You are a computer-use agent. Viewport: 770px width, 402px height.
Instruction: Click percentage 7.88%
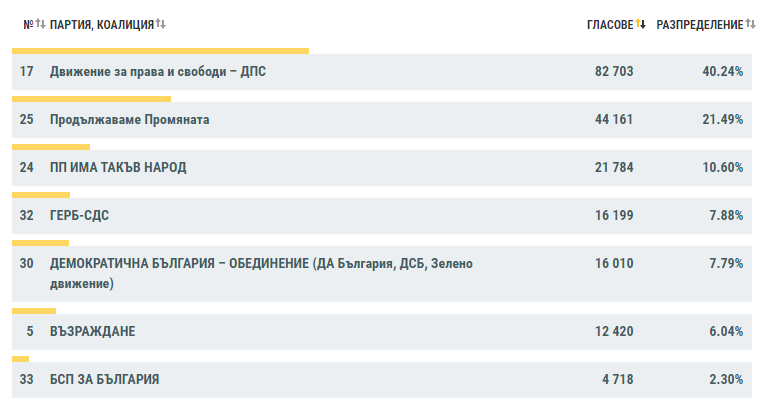(x=726, y=215)
